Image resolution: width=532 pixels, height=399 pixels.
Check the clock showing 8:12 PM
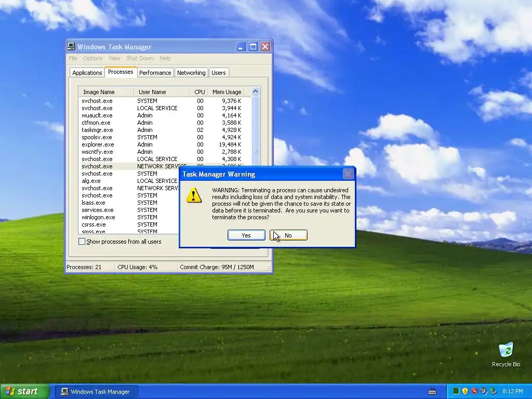pos(513,392)
